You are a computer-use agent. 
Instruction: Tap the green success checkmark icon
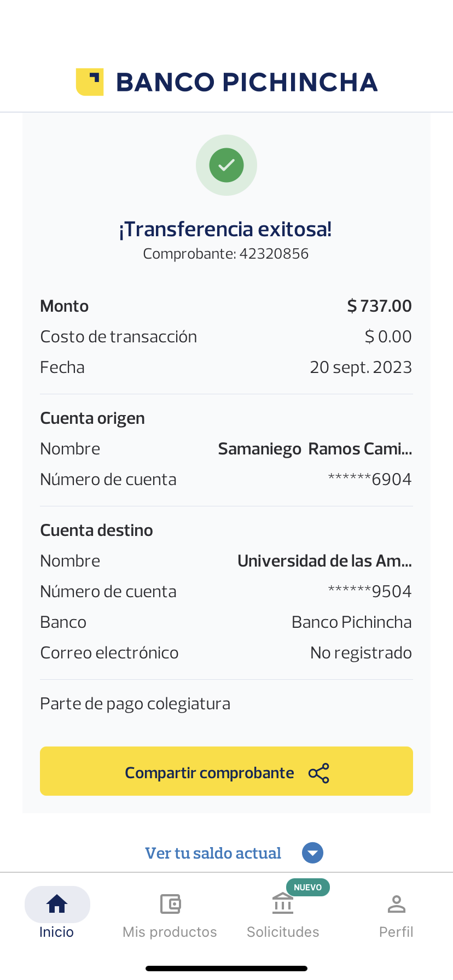(x=226, y=165)
